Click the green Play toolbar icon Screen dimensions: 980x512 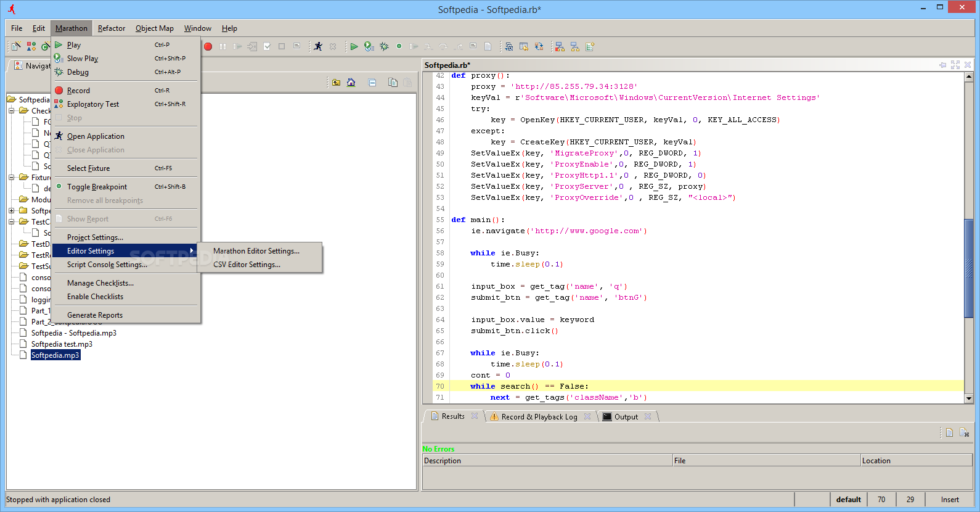[x=354, y=46]
